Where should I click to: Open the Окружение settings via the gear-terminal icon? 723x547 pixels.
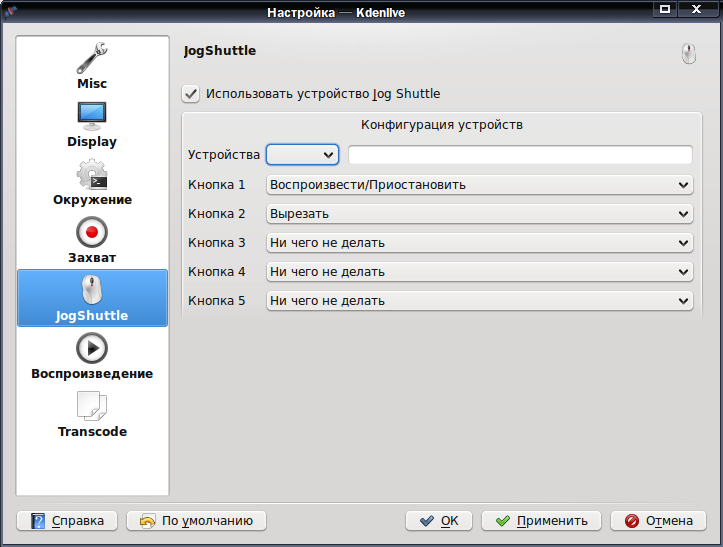click(92, 174)
